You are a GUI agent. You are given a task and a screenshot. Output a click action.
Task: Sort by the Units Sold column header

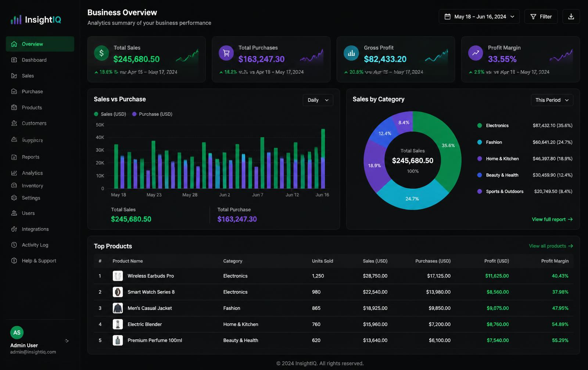(x=323, y=261)
